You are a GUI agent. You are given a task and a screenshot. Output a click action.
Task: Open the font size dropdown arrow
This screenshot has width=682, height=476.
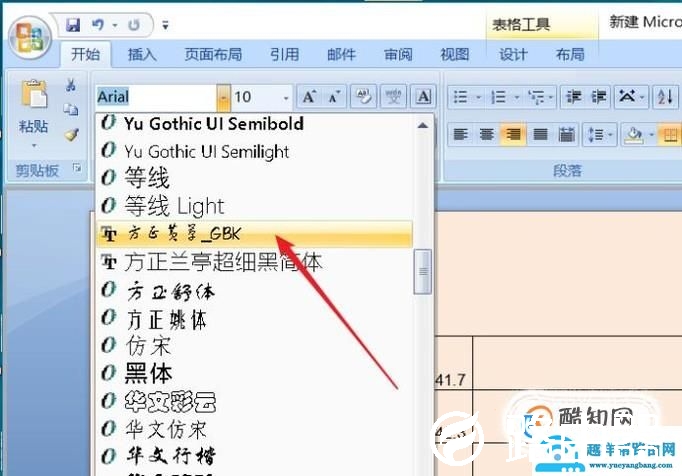click(286, 97)
